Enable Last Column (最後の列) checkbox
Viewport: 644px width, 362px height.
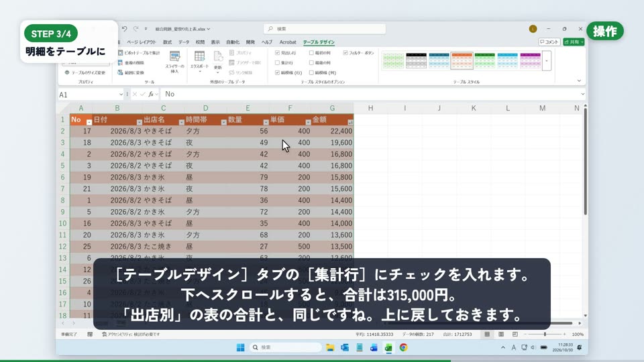click(x=311, y=63)
